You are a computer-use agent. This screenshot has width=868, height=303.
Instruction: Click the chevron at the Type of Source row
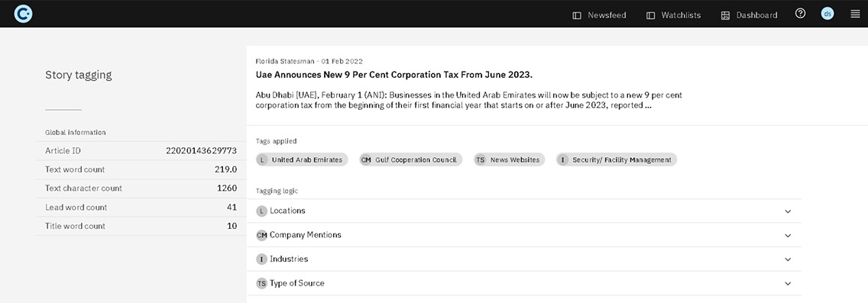pos(788,284)
